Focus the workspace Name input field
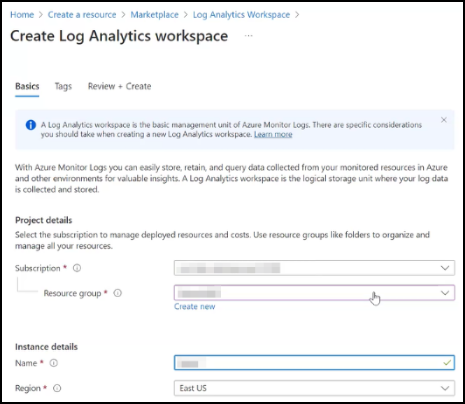The image size is (465, 404). (x=314, y=363)
